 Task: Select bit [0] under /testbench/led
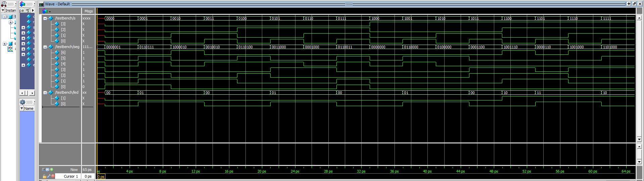(x=63, y=104)
